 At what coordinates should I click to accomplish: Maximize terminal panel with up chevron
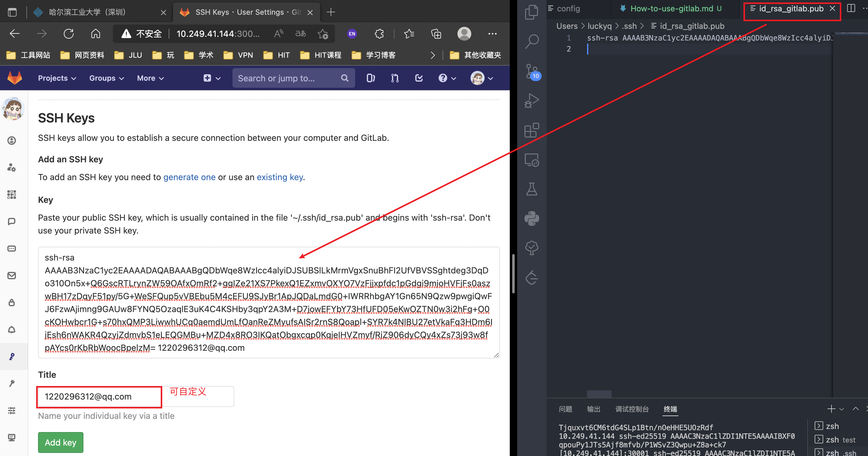click(855, 409)
